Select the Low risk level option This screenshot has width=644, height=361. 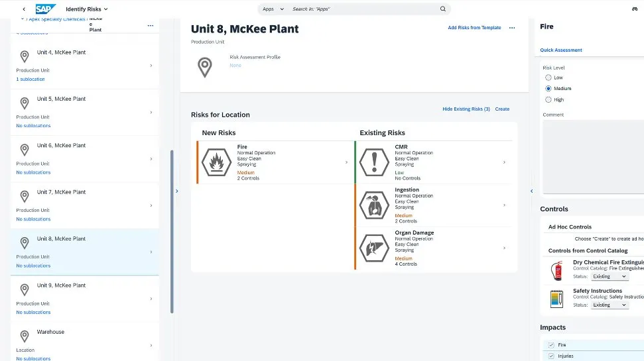(x=548, y=77)
